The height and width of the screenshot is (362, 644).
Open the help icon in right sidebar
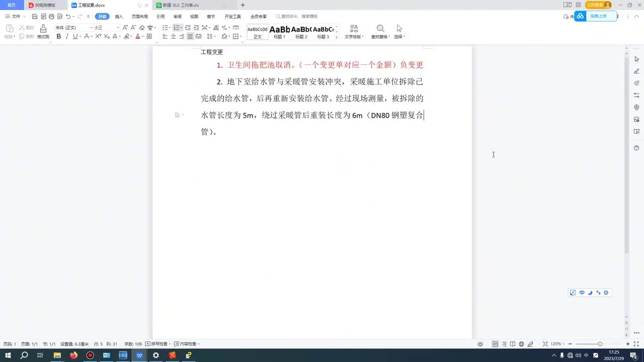pos(636,148)
